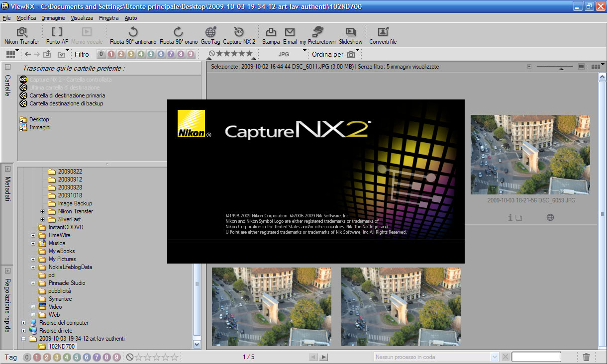Collapse the 2009-10-03 19-34-12-art-lav-authenti folder
The image size is (607, 364).
(x=24, y=339)
